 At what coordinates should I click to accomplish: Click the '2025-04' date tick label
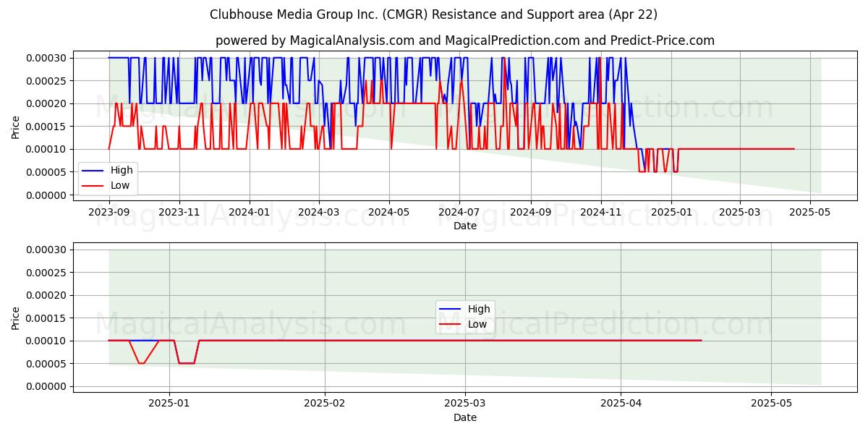621,404
